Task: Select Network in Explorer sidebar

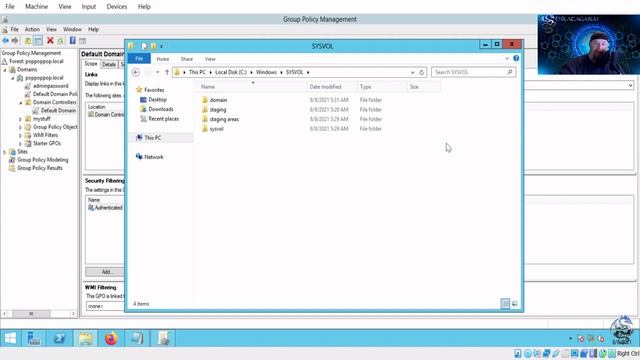Action: 153,157
